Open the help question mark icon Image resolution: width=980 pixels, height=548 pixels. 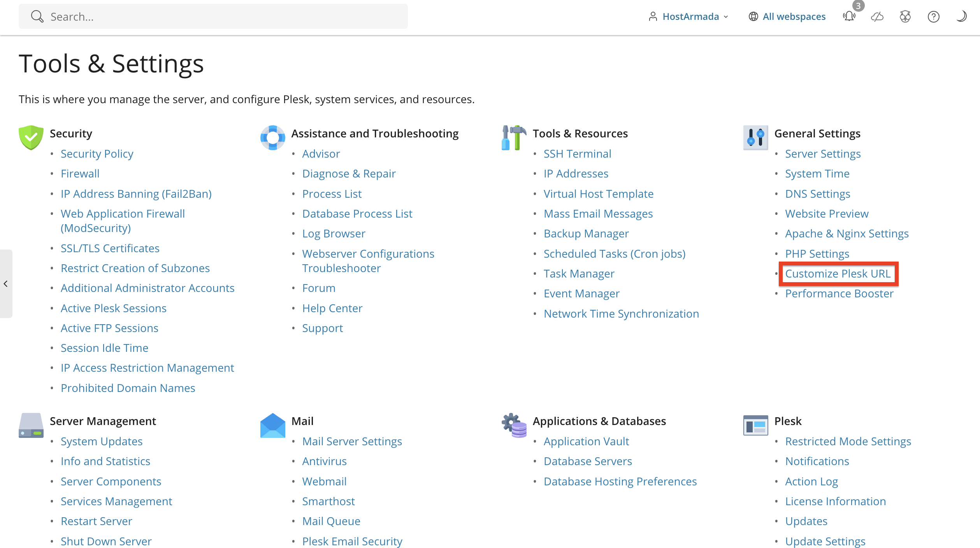point(933,16)
